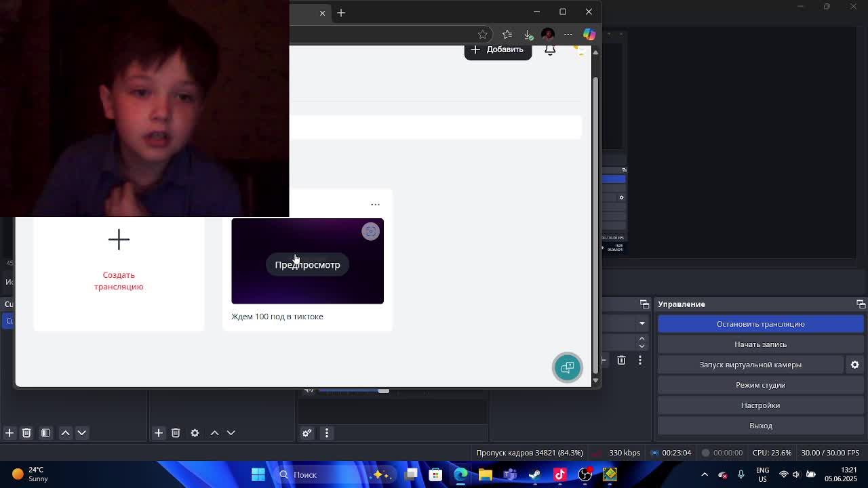This screenshot has width=868, height=488.
Task: Delete transition using trash icon
Action: click(621, 361)
